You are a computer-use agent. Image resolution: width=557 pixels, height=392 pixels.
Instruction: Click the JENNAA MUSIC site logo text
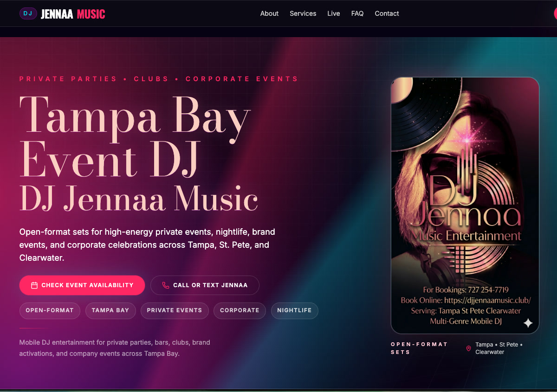(73, 14)
